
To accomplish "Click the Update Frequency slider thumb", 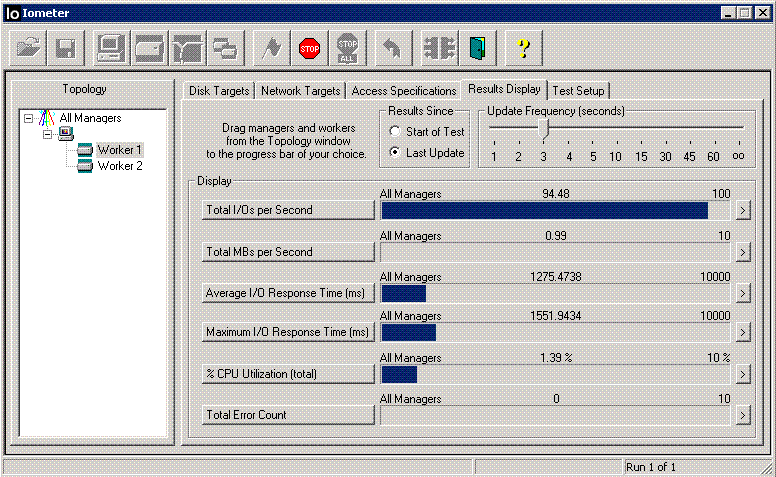I will tap(543, 129).
